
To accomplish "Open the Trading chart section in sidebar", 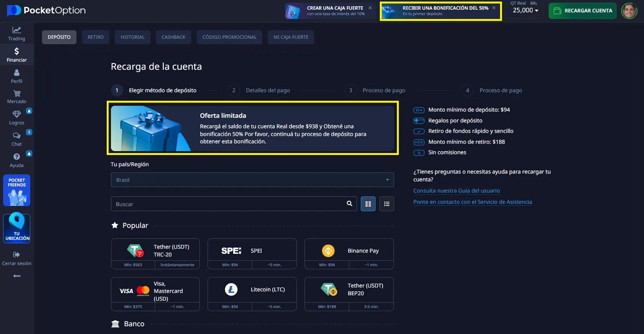I will click(x=17, y=33).
